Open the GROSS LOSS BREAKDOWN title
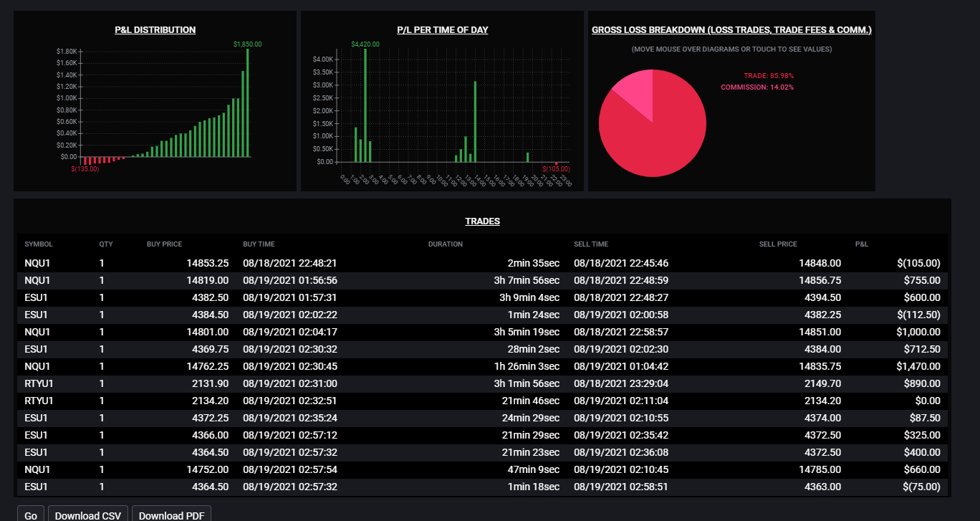This screenshot has width=980, height=521. click(731, 30)
